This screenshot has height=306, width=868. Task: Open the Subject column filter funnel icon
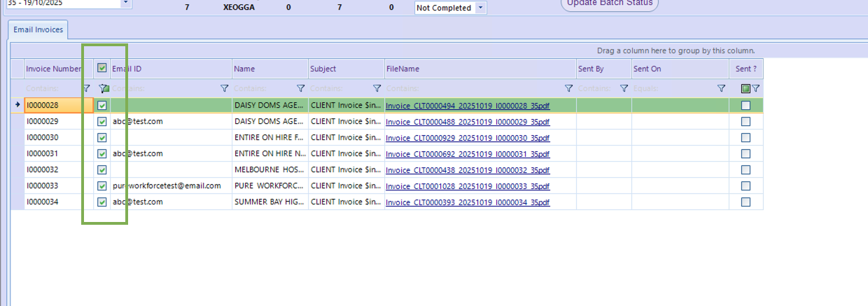point(377,89)
